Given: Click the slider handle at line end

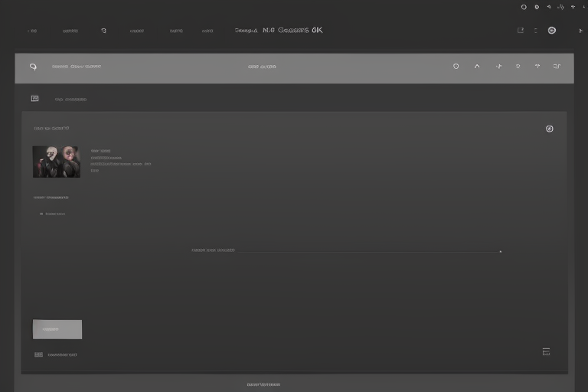Looking at the screenshot, I should [500, 251].
